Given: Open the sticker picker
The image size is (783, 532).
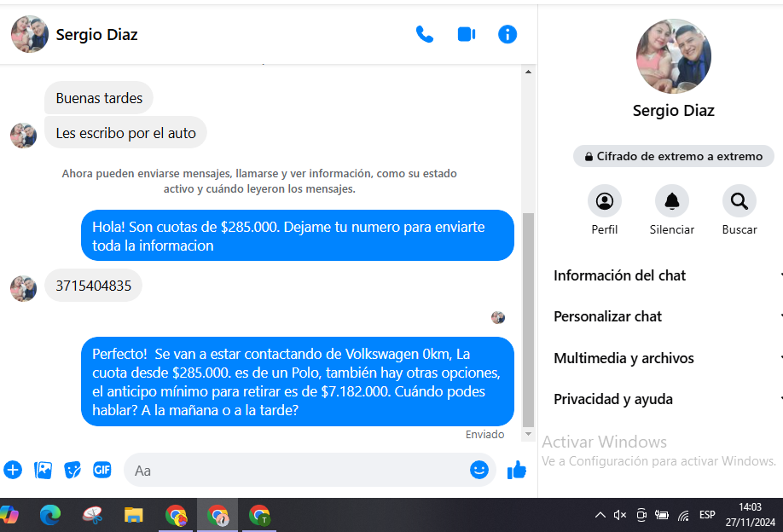Looking at the screenshot, I should coord(72,470).
